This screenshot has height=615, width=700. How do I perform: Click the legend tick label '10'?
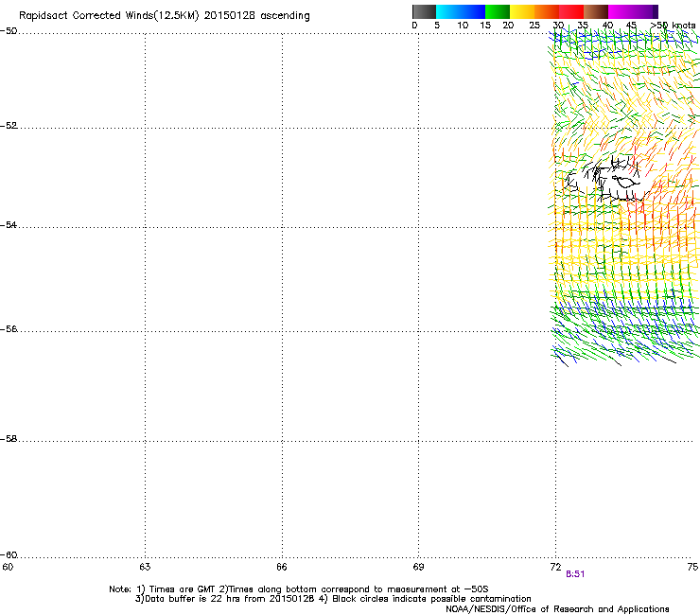(463, 26)
